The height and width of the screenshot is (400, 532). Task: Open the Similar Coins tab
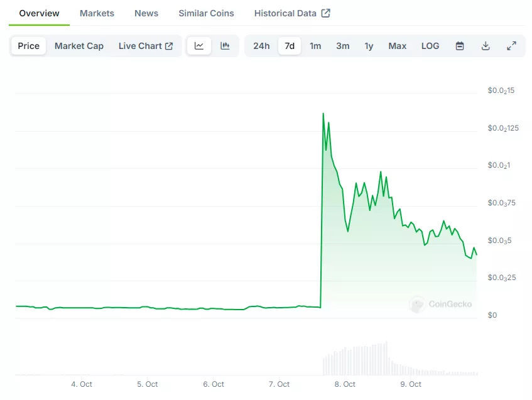click(x=206, y=13)
